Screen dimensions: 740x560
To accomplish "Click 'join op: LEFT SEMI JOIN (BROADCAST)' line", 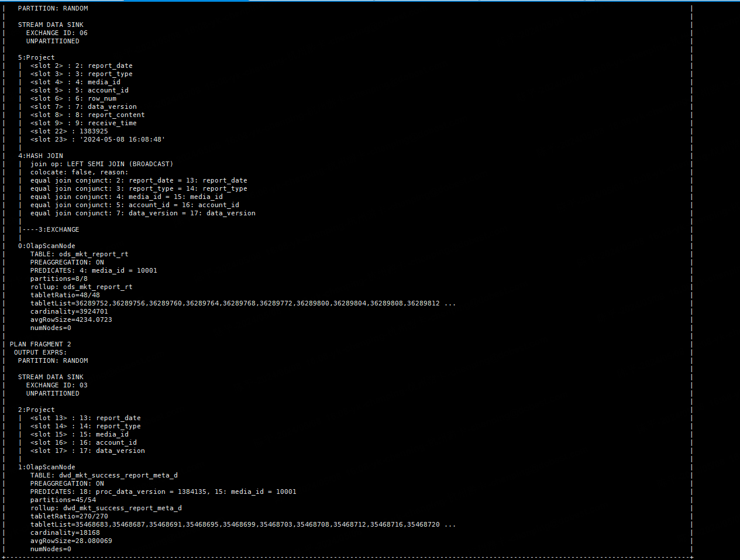I will (x=102, y=164).
